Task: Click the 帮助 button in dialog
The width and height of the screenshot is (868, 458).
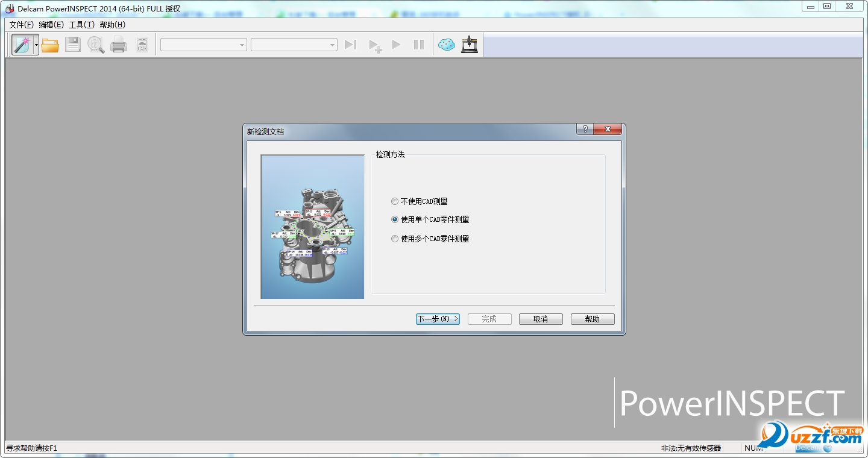Action: tap(593, 319)
